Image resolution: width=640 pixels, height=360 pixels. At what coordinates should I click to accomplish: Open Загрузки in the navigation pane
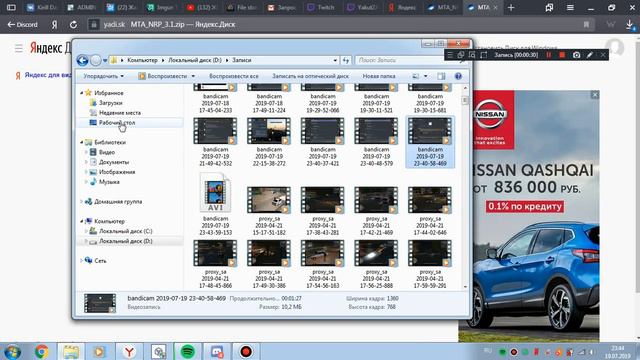tap(111, 103)
